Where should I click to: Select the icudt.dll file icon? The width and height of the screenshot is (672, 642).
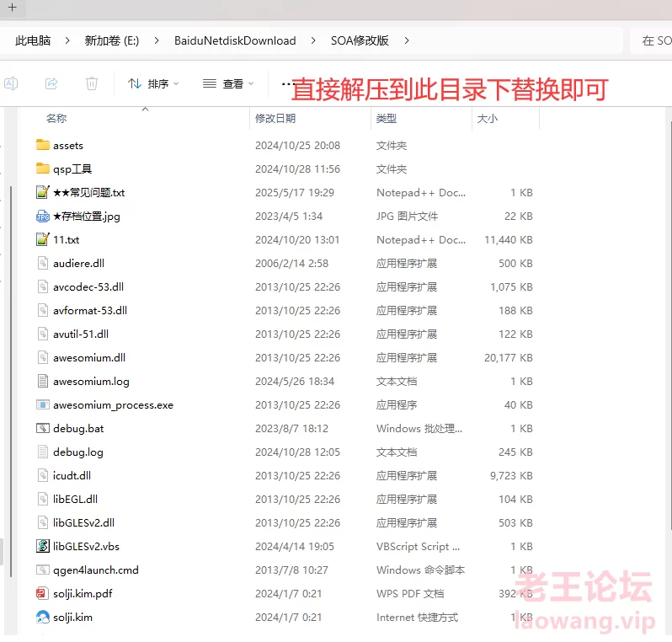(x=42, y=475)
